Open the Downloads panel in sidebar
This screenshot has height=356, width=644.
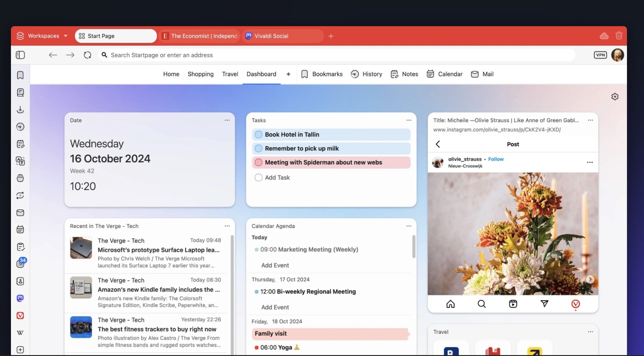pos(20,110)
